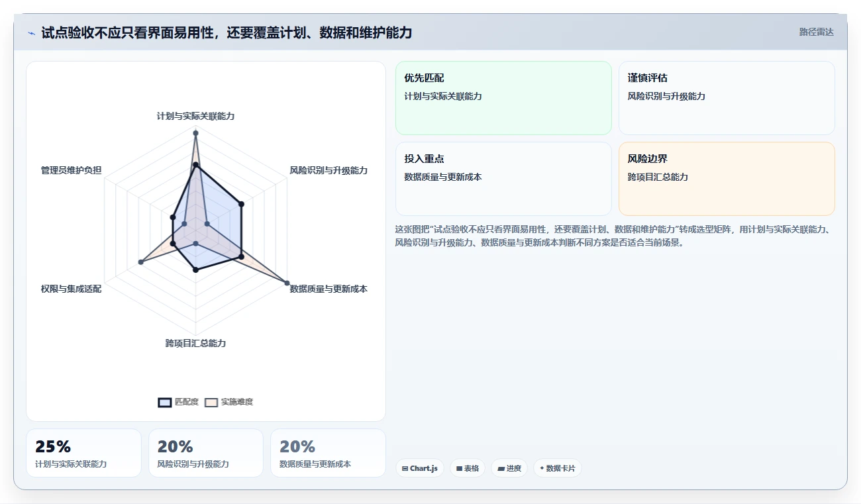Click radar axis label 数据质量与更新成本
Image resolution: width=861 pixels, height=504 pixels.
pyautogui.click(x=329, y=289)
